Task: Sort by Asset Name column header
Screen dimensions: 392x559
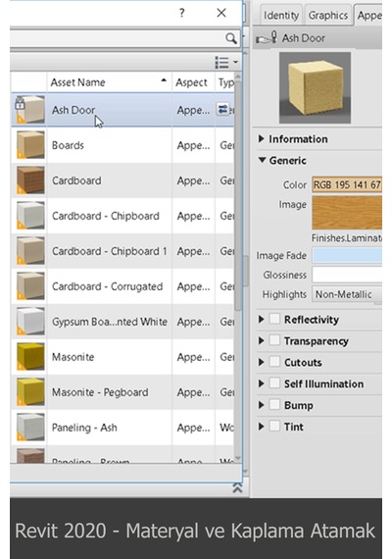Action: [x=109, y=82]
